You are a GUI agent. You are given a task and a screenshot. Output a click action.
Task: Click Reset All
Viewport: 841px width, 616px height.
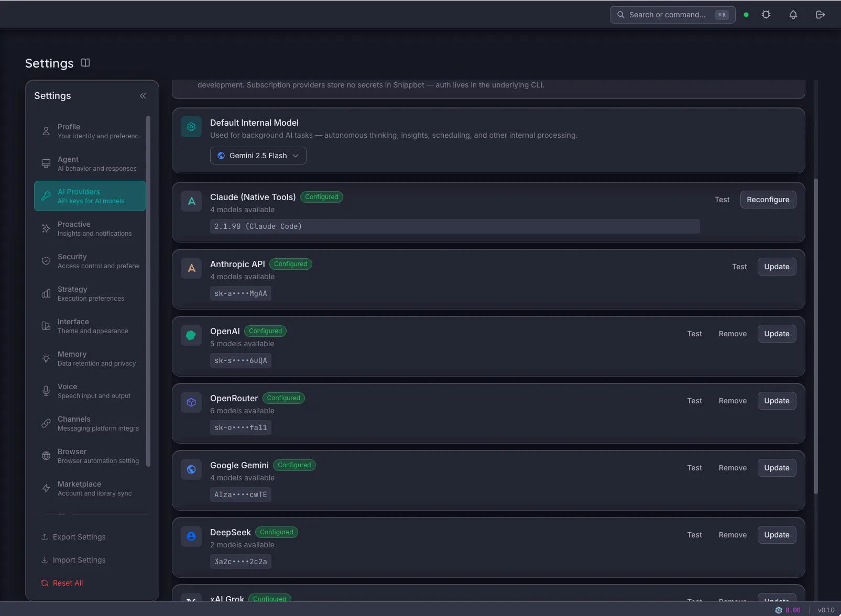click(x=62, y=583)
